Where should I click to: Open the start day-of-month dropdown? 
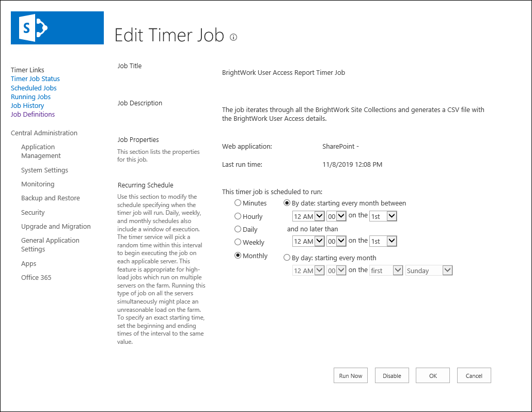[383, 216]
